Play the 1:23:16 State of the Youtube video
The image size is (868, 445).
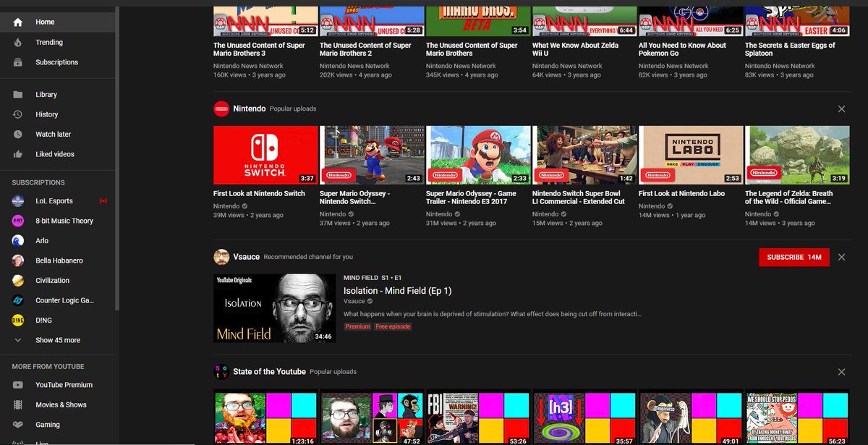pos(265,418)
